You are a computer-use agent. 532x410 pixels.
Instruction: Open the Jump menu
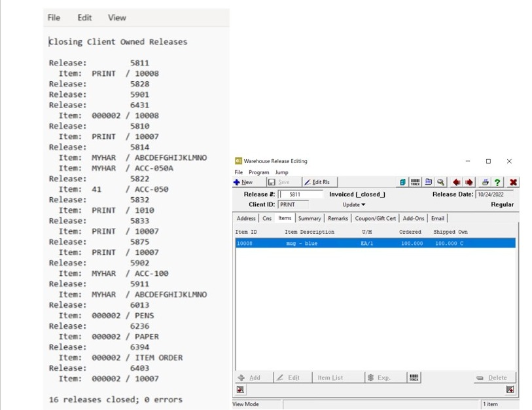[x=281, y=172]
